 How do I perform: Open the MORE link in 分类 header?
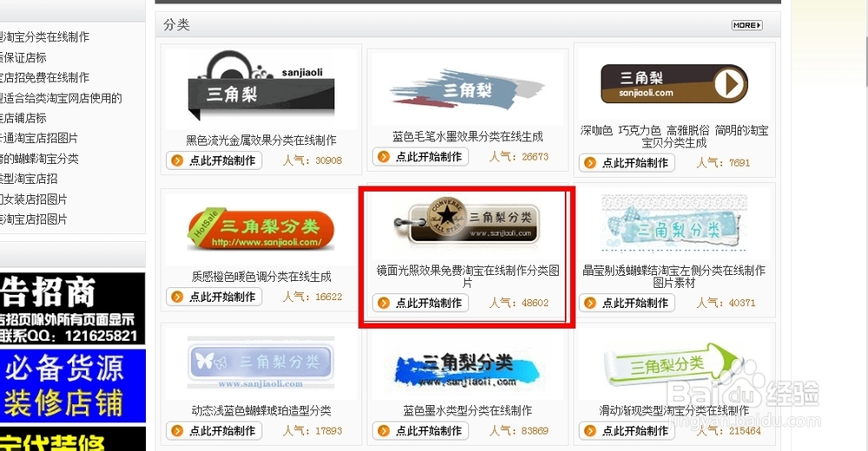pos(746,25)
